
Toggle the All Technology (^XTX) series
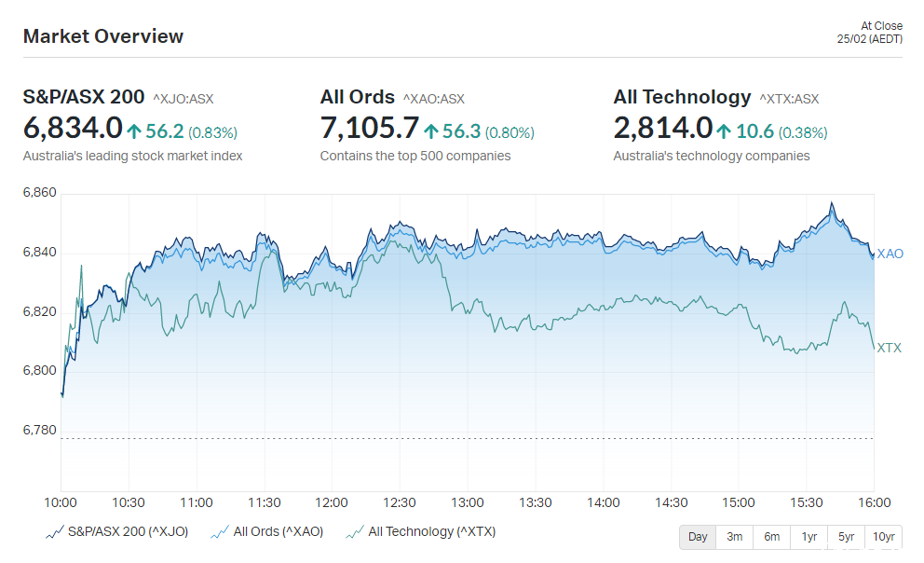pyautogui.click(x=432, y=531)
